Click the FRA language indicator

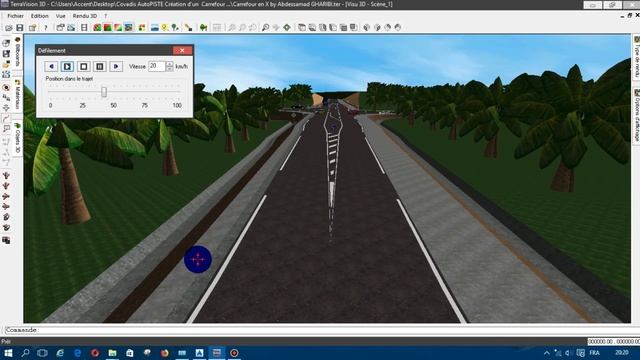[x=594, y=353]
